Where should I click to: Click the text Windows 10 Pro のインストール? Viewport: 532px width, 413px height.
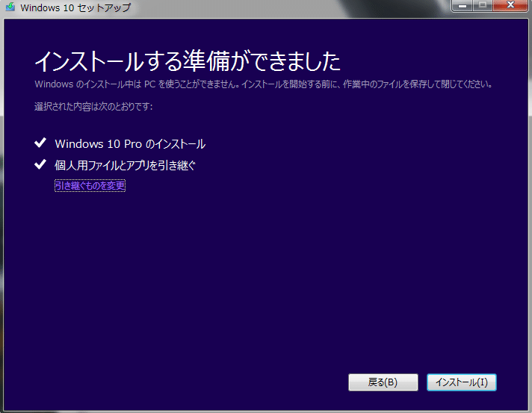pos(130,144)
